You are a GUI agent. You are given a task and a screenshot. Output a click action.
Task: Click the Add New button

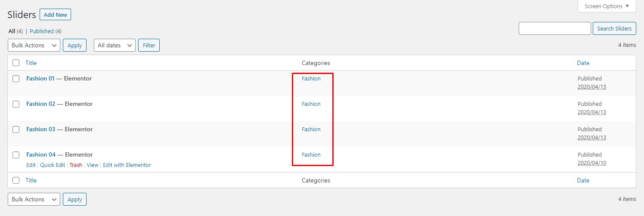56,15
